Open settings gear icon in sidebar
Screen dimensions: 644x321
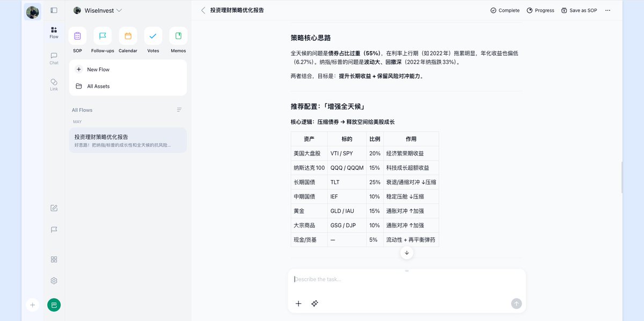(x=54, y=281)
